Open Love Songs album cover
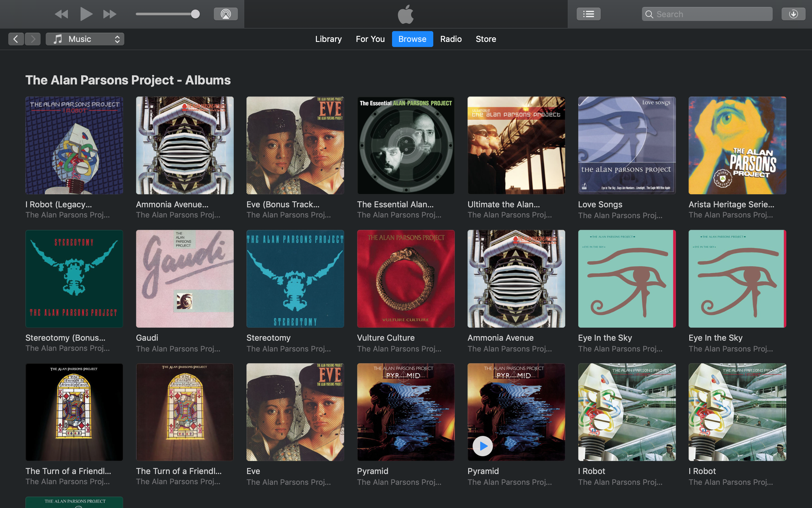The image size is (812, 508). click(627, 145)
